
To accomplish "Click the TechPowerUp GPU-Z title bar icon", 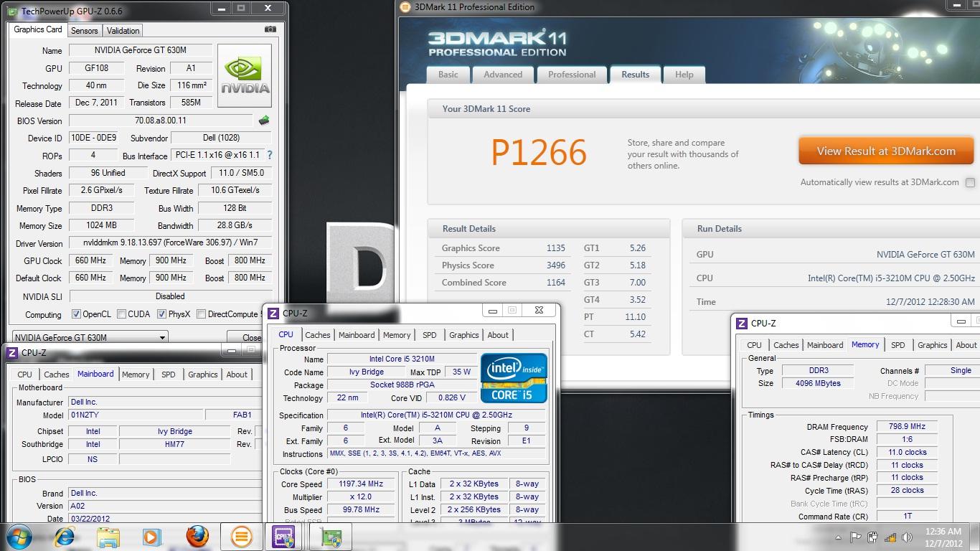I will click(14, 11).
